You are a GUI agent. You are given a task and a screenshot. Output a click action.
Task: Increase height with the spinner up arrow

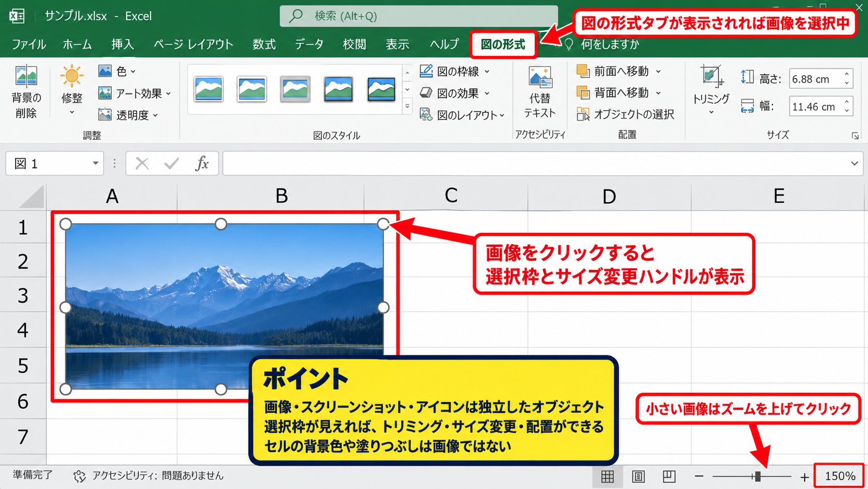[847, 74]
